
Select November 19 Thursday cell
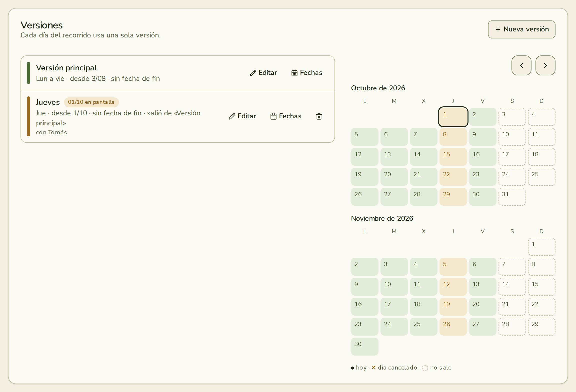[x=453, y=307]
